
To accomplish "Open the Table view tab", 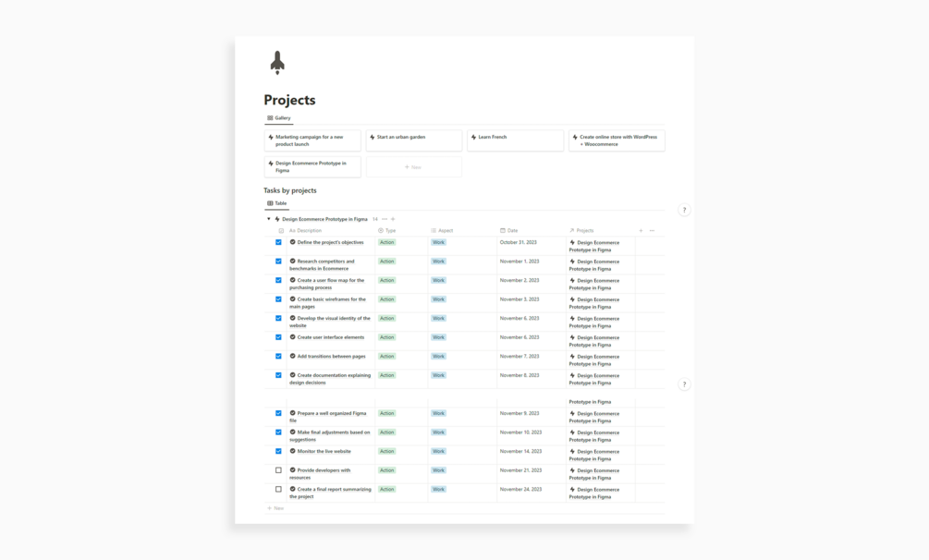I will tap(276, 203).
